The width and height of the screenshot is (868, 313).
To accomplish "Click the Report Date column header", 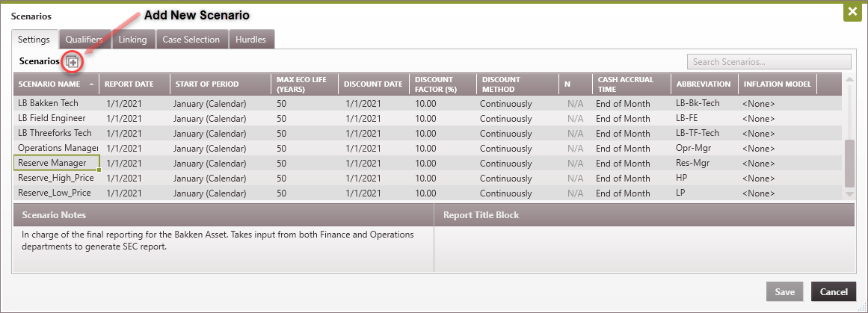I will [129, 84].
